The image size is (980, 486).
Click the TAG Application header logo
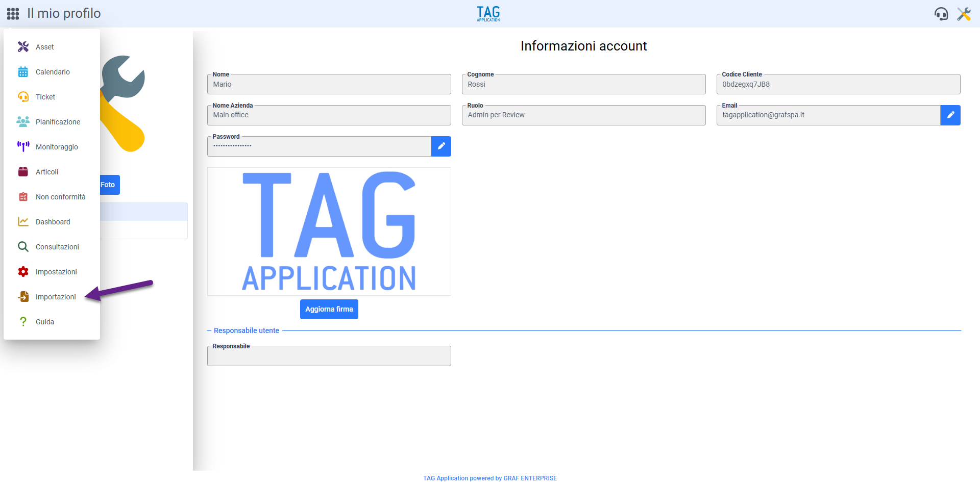coord(488,14)
